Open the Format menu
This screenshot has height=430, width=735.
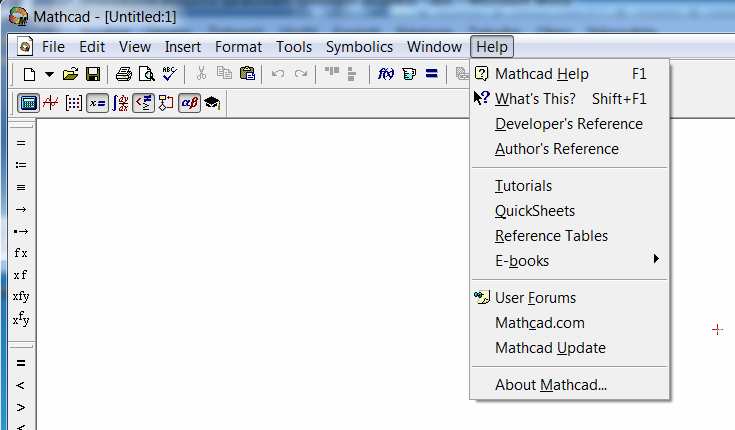[238, 47]
